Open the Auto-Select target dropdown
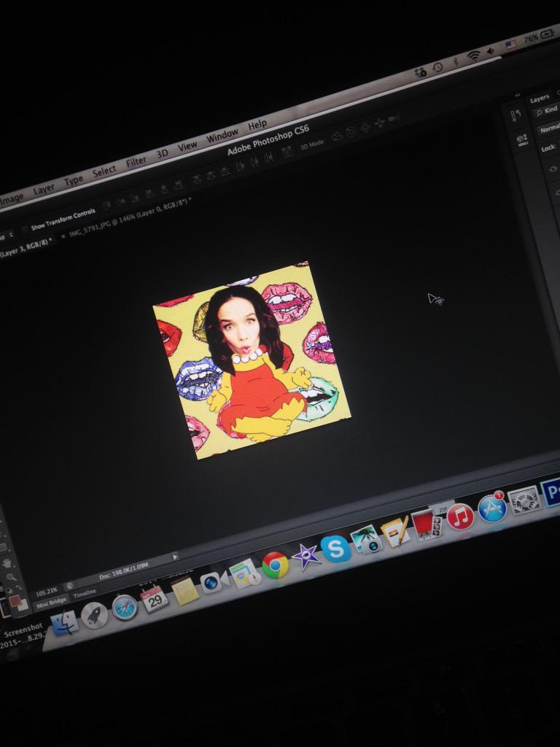The width and height of the screenshot is (560, 747). click(x=5, y=236)
